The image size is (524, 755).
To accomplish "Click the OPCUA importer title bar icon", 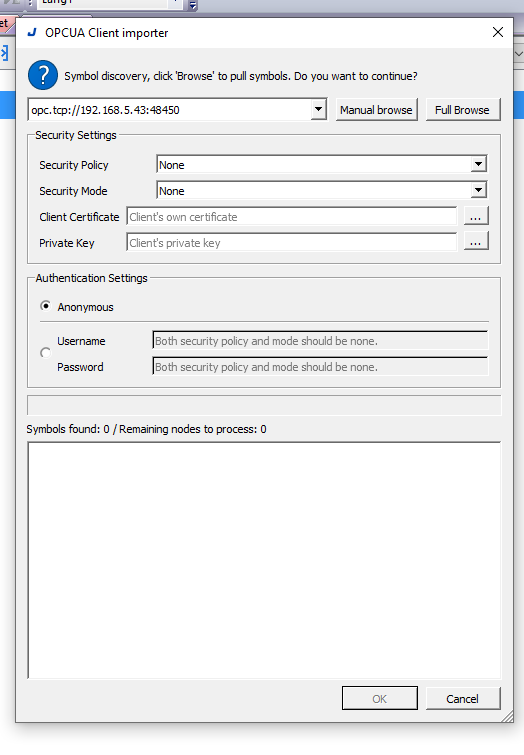I will click(32, 33).
